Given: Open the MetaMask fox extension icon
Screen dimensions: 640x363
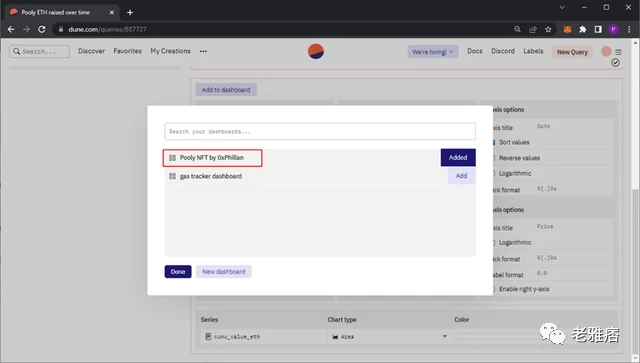Looking at the screenshot, I should pos(567,29).
